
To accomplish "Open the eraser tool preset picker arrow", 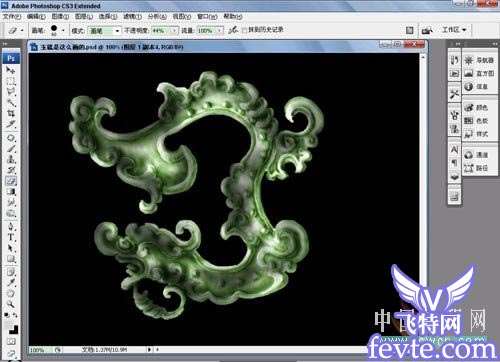I will point(22,30).
